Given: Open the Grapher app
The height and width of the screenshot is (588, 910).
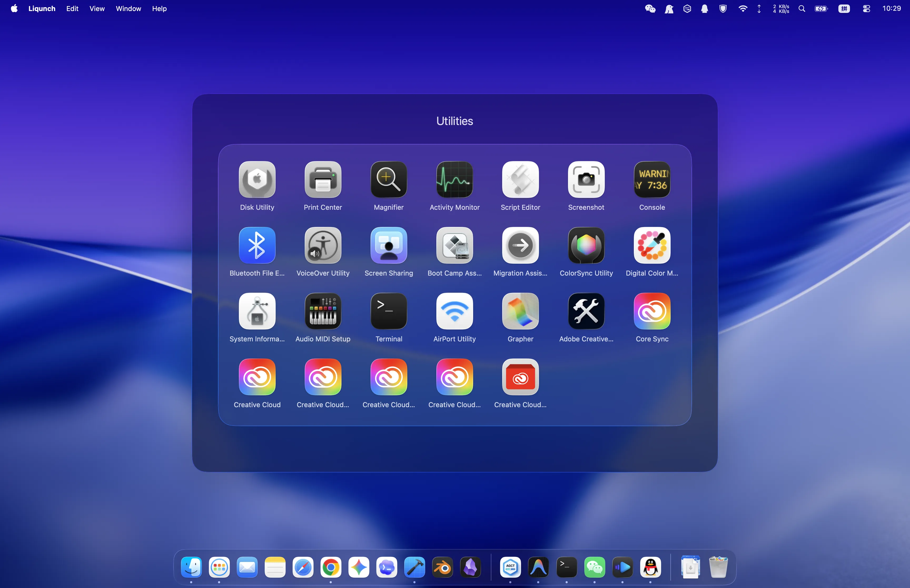Looking at the screenshot, I should pos(521,311).
